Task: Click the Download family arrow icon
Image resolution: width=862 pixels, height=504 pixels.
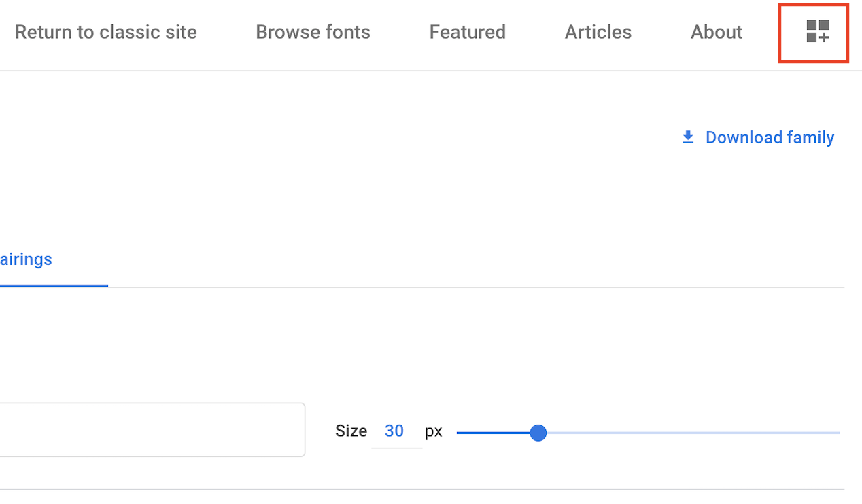Action: coord(688,137)
